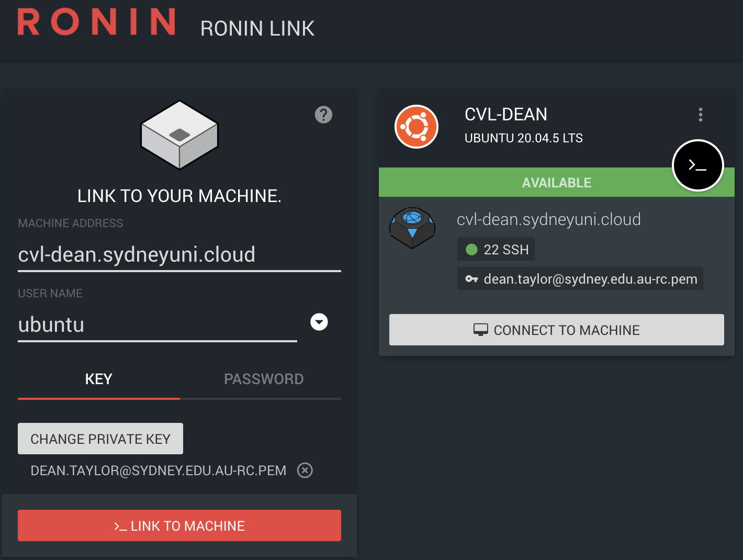This screenshot has width=743, height=560.
Task: Click the Ubuntu logo on CVL-DEAN card
Action: 416,127
